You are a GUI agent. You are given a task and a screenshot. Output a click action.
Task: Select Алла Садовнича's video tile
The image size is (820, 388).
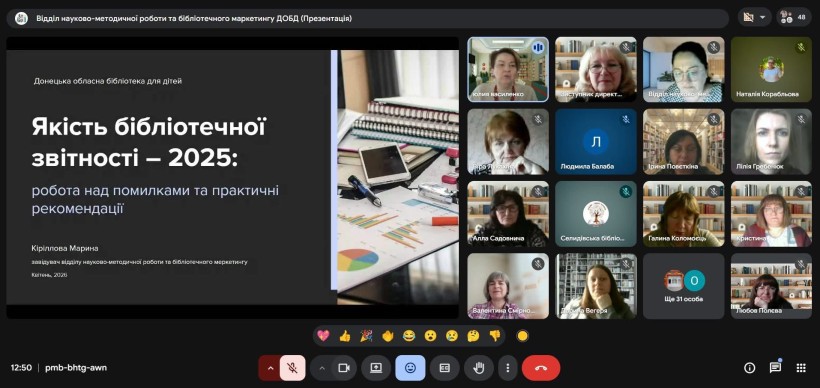point(508,214)
